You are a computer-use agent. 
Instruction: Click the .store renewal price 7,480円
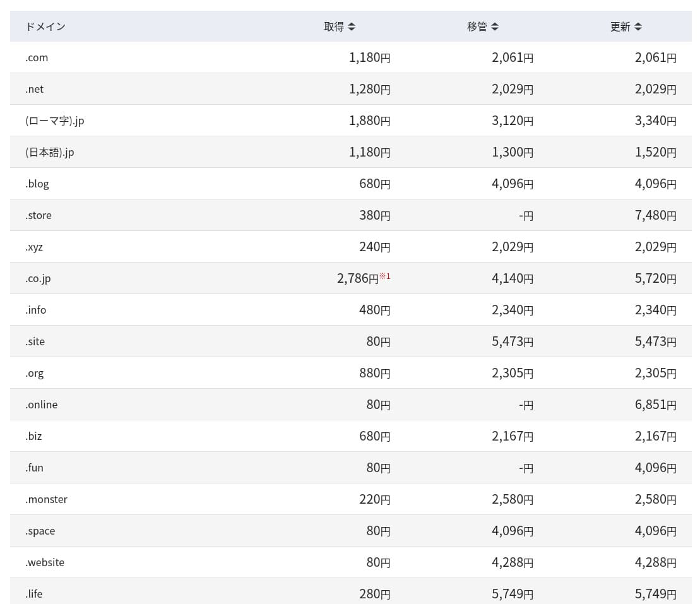pos(655,215)
